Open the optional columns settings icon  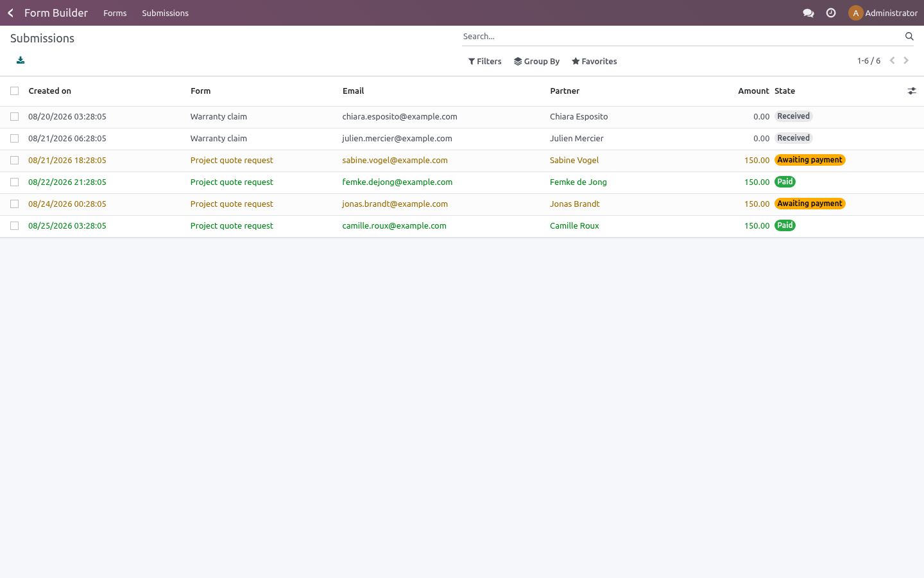click(x=912, y=91)
